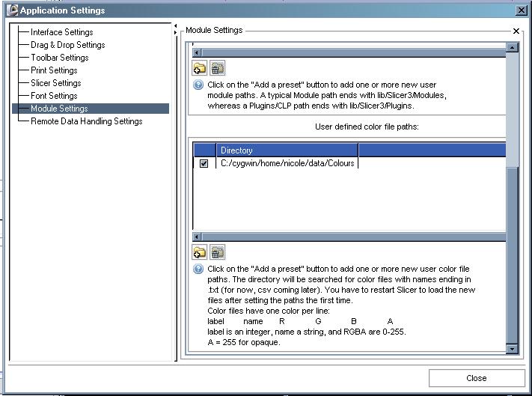This screenshot has width=532, height=396.
Task: Click remove preset icon under module paths list
Action: (217, 69)
